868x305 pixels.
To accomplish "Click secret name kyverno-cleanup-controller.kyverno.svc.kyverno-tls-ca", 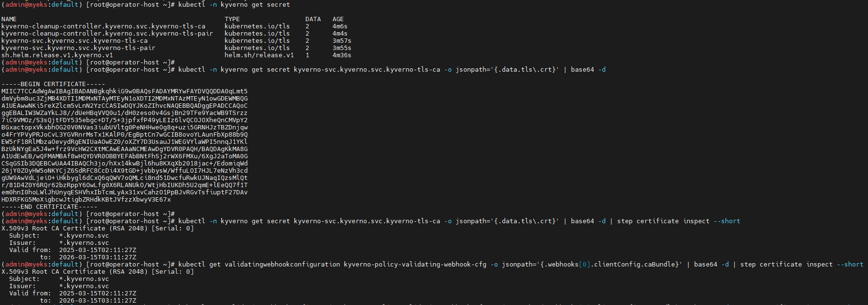I will 103,26.
